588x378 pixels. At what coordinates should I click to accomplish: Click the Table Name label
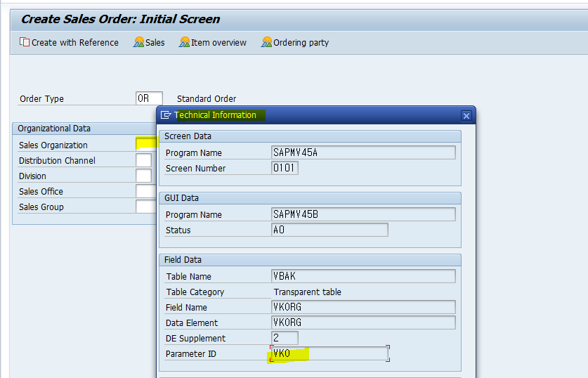click(x=189, y=277)
